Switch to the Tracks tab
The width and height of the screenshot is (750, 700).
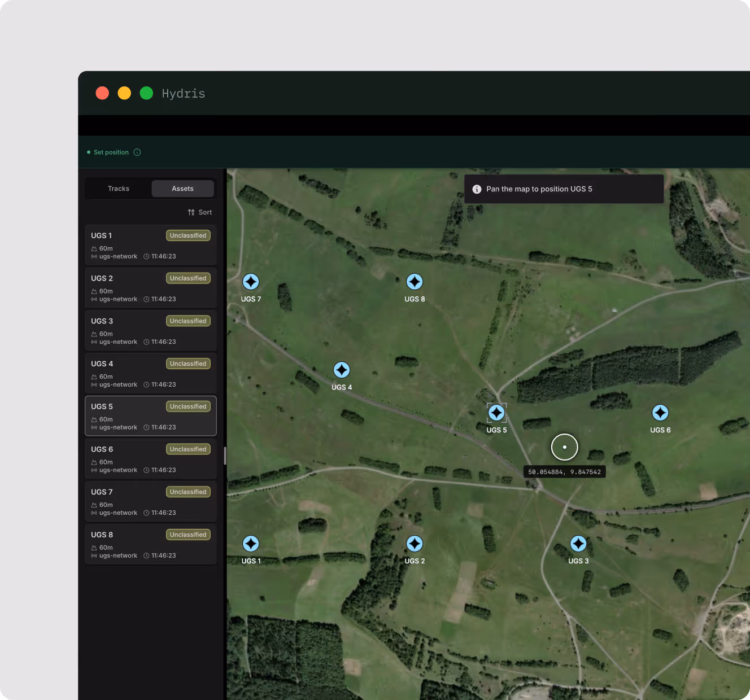119,189
